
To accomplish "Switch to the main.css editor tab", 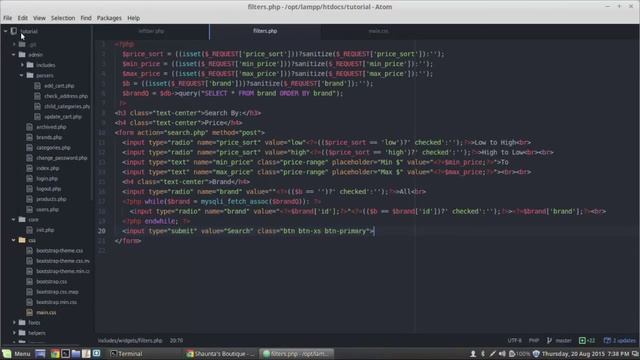I will point(378,31).
